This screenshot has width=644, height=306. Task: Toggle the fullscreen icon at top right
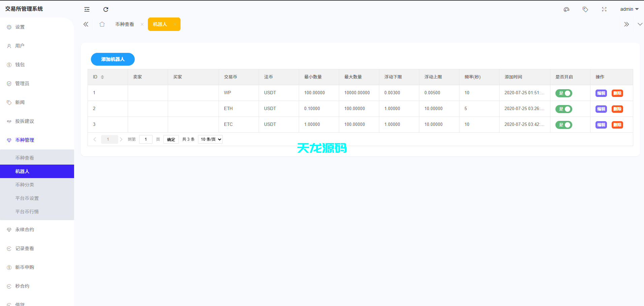(604, 9)
